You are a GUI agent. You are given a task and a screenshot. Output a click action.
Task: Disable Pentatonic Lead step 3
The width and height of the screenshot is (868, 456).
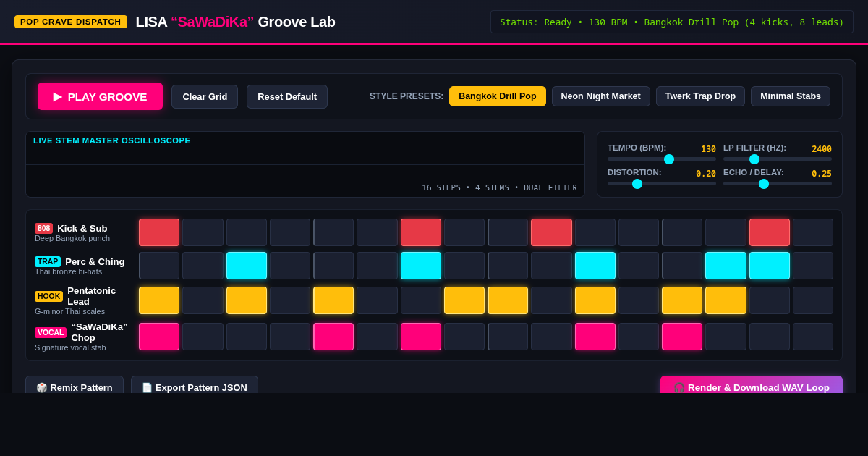(x=247, y=300)
